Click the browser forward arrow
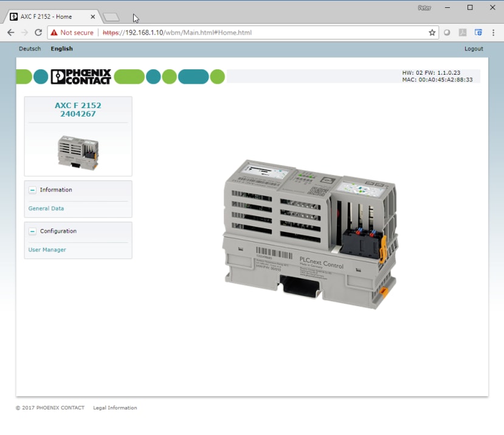This screenshot has width=504, height=435. coord(24,32)
